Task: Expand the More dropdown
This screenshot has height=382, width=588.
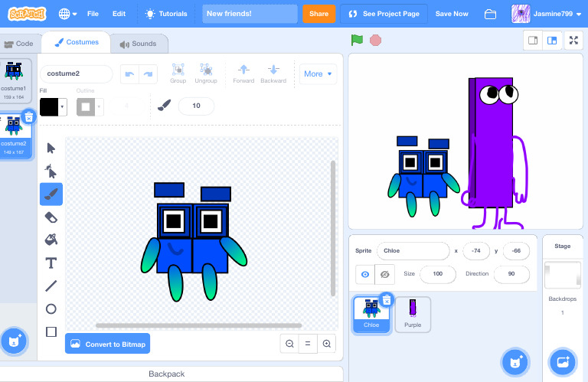Action: click(x=318, y=73)
